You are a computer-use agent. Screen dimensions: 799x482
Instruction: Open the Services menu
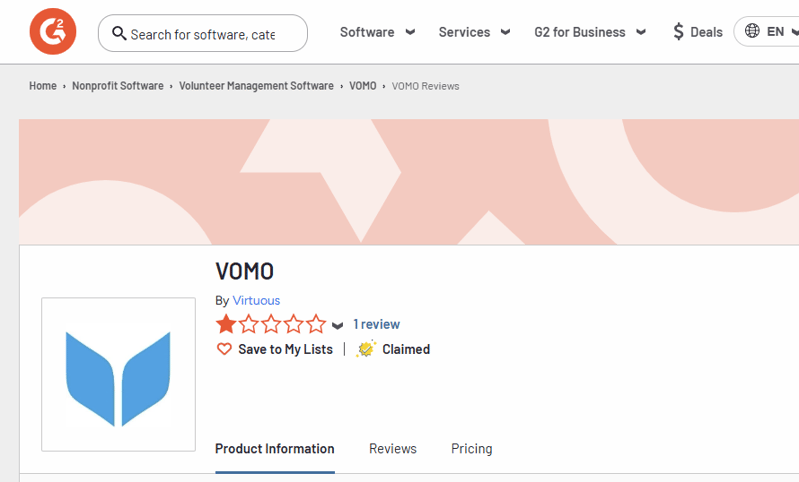464,32
